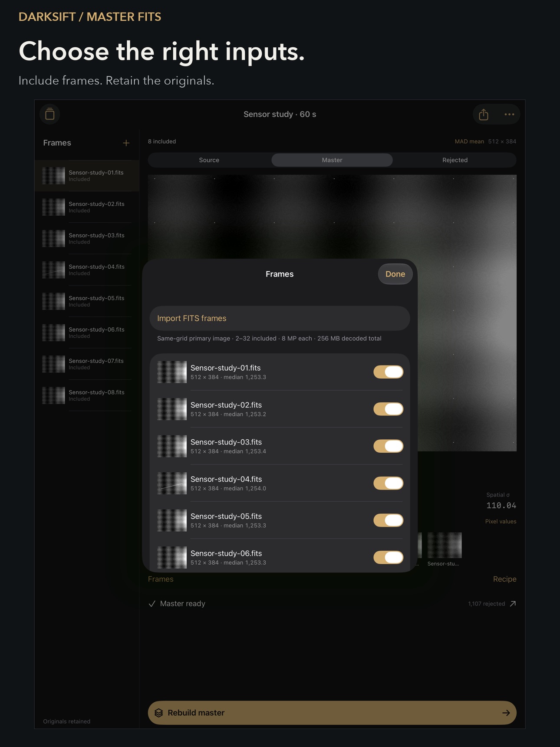Click Import FITS frames
560x747 pixels.
click(280, 318)
